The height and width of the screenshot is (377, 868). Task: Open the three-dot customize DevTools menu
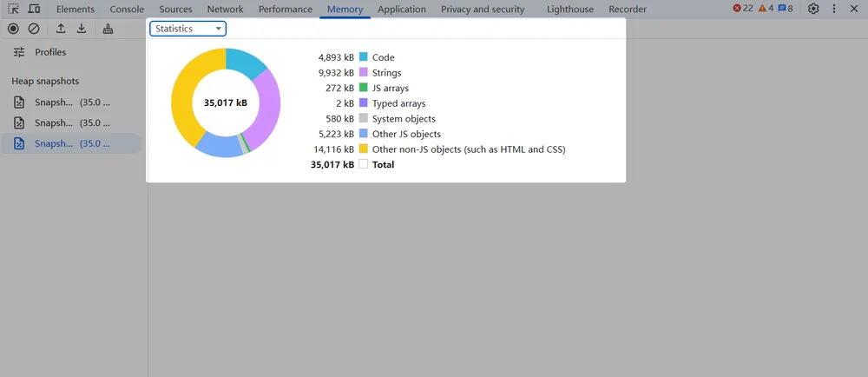(834, 9)
